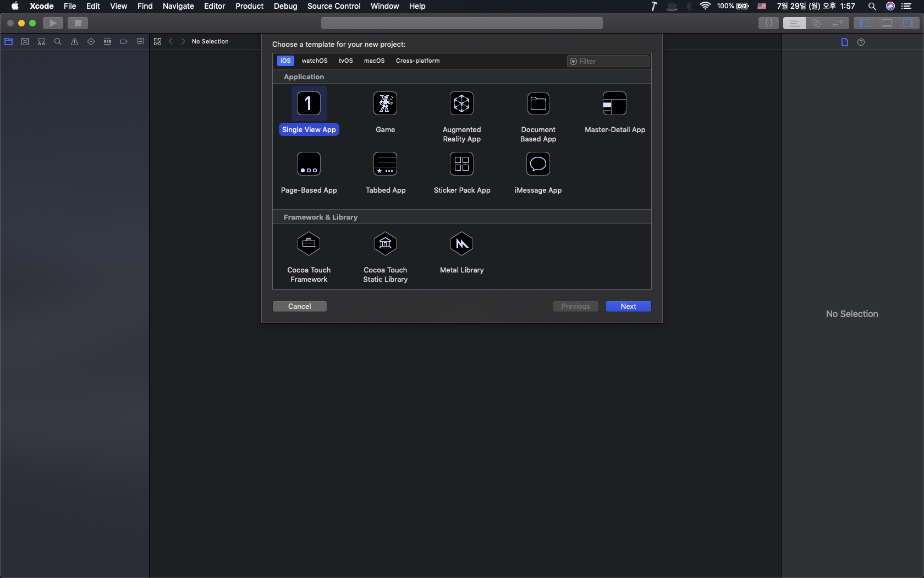
Task: Switch to the macOS platform tab
Action: tap(374, 61)
